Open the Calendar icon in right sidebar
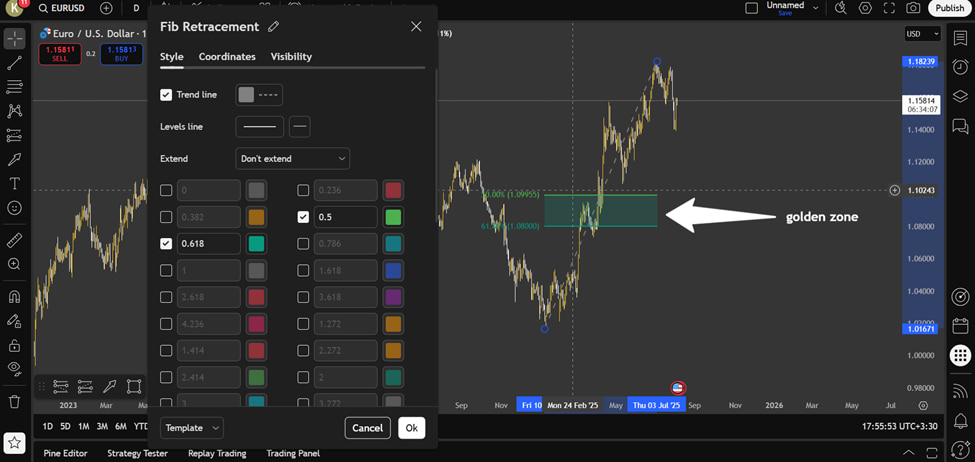The height and width of the screenshot is (462, 975). point(960,325)
